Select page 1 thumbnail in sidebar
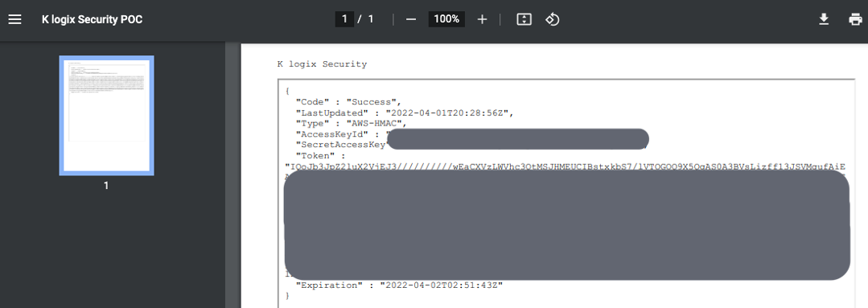 pos(107,116)
